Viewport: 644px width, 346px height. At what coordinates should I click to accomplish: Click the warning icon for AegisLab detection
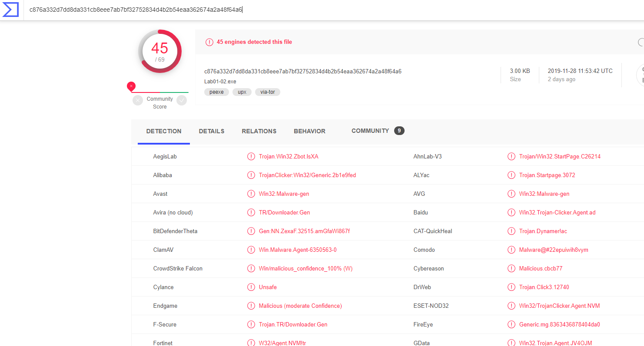click(x=251, y=156)
